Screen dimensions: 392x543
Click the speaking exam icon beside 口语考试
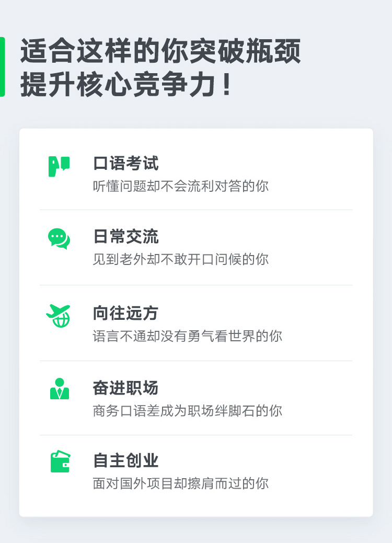[x=59, y=166]
